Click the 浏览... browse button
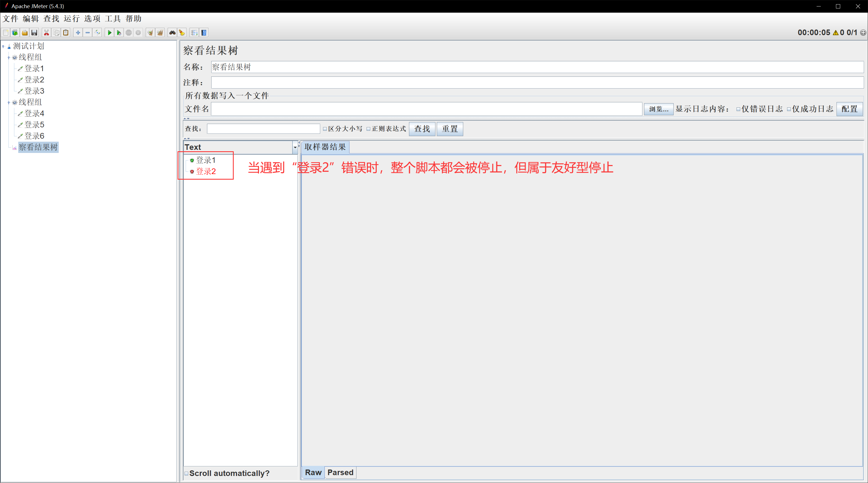This screenshot has height=483, width=868. (x=658, y=109)
